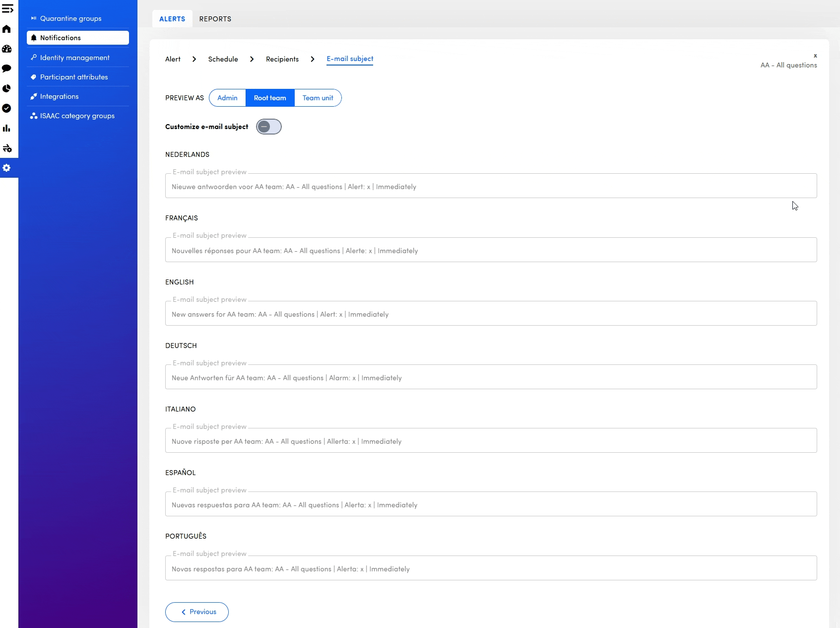840x628 pixels.
Task: Go to the home icon in the sidebar
Action: 6,29
